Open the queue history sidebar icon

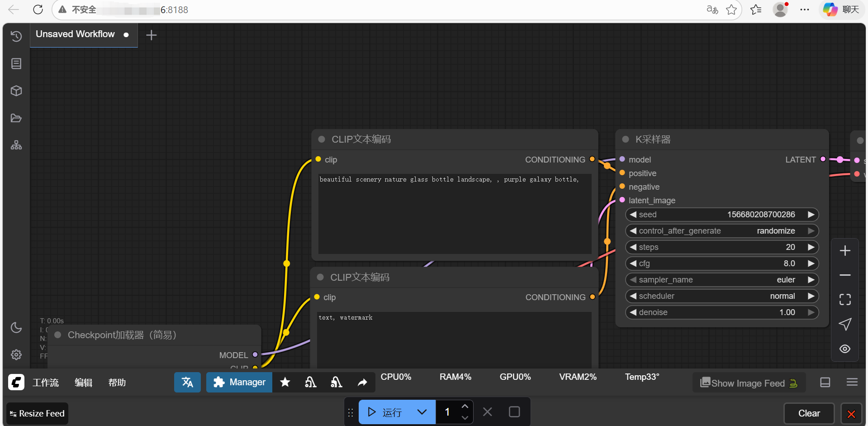tap(16, 36)
